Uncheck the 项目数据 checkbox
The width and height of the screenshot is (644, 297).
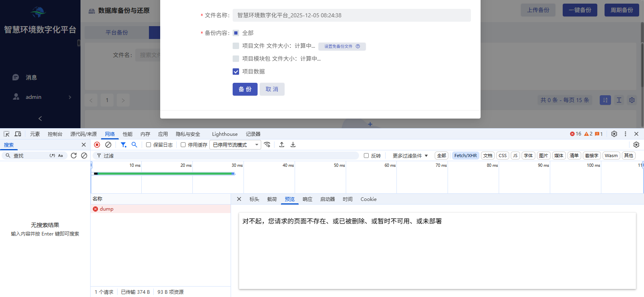[x=236, y=72]
